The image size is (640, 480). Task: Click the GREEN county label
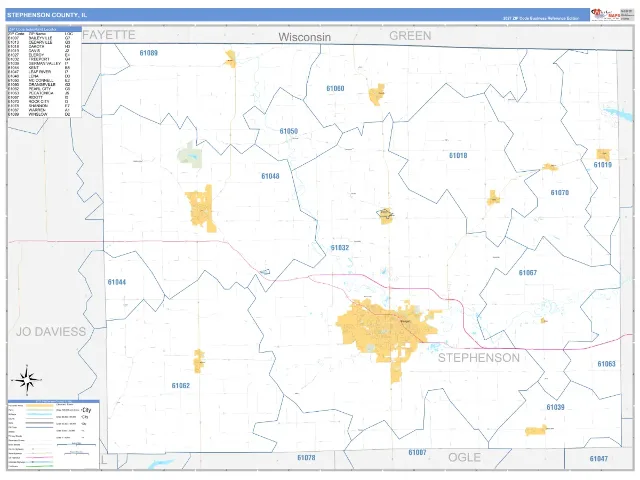(x=410, y=36)
